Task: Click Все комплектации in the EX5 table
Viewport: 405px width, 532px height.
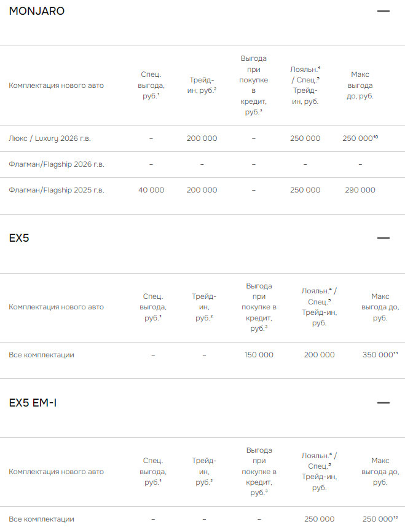Action: (x=41, y=355)
